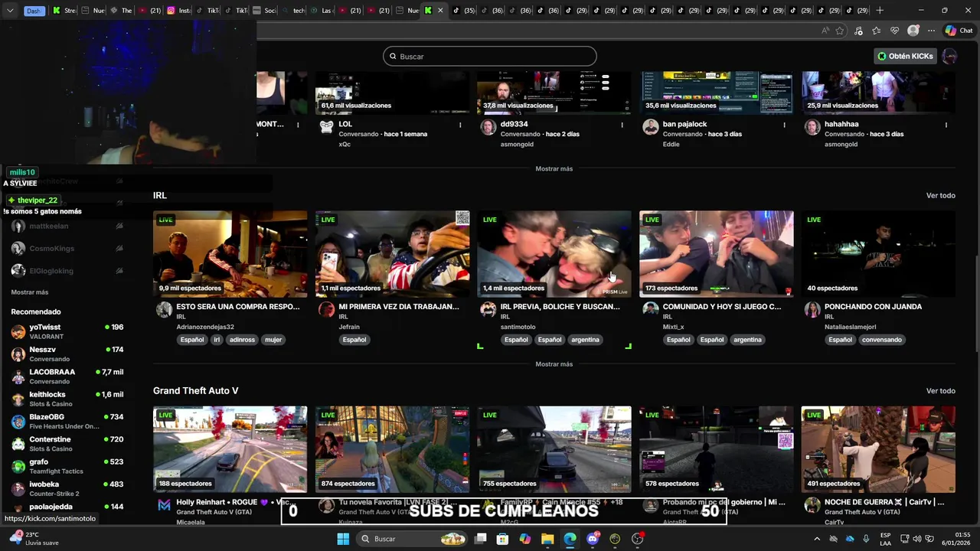Image resolution: width=980 pixels, height=551 pixels.
Task: Open browser tab list dropdown arrow
Action: click(10, 11)
